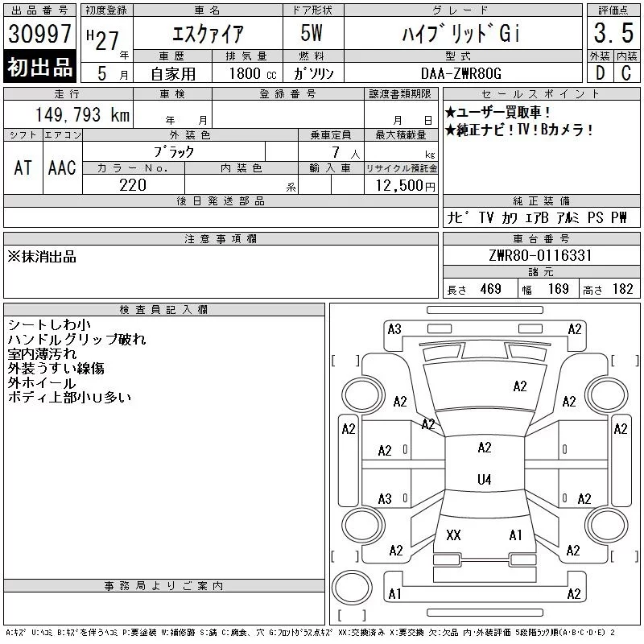This screenshot has width=644, height=644.
Task: Select the model code DAA-ZWR80G
Action: pyautogui.click(x=460, y=73)
